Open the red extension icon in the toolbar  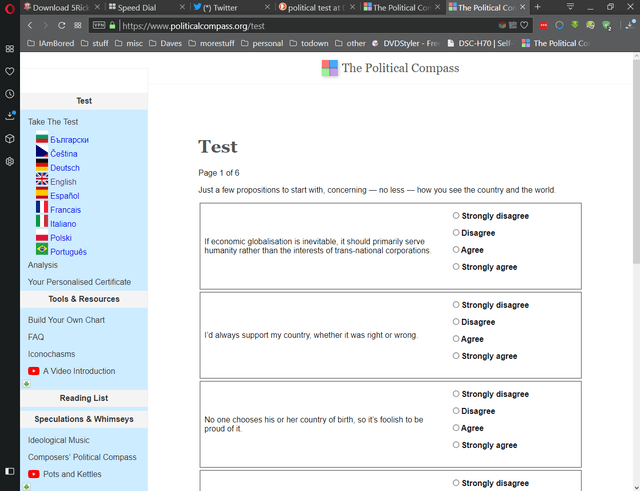point(544,25)
